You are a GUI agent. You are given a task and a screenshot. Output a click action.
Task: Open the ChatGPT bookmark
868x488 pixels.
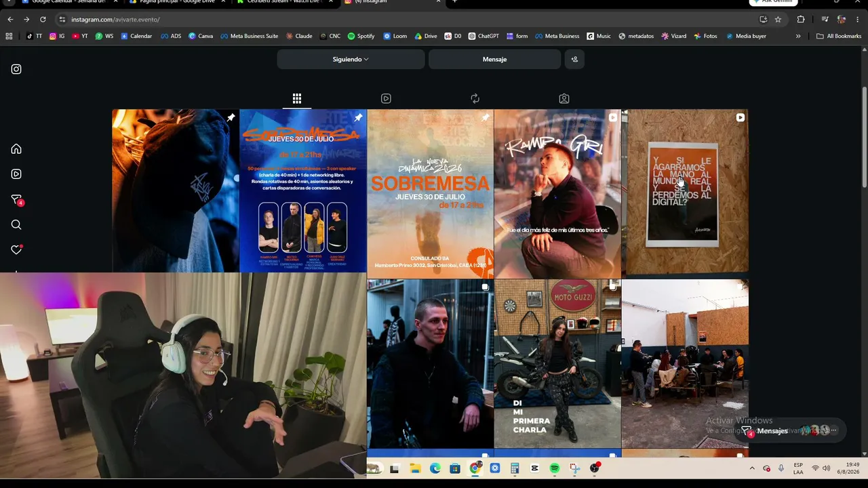(484, 36)
